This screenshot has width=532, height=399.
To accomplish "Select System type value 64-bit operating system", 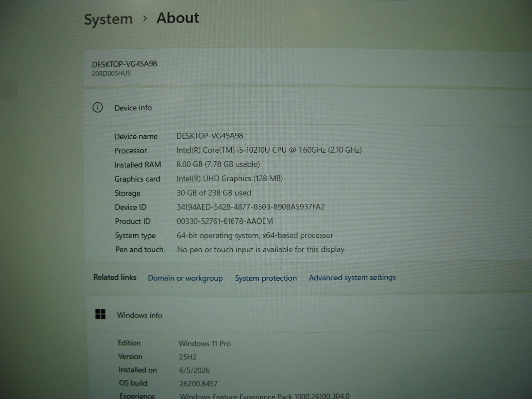I will point(255,235).
